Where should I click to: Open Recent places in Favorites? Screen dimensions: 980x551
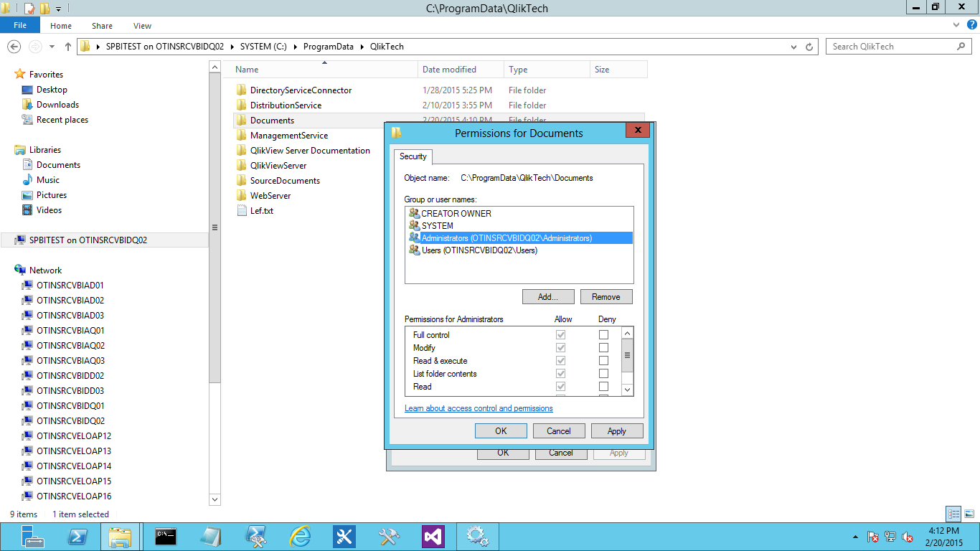62,120
